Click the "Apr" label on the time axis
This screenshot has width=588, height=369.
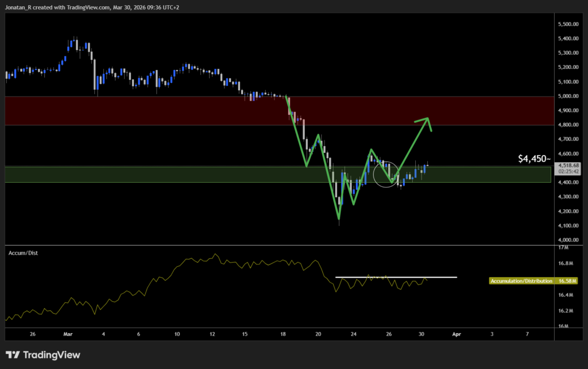point(457,333)
